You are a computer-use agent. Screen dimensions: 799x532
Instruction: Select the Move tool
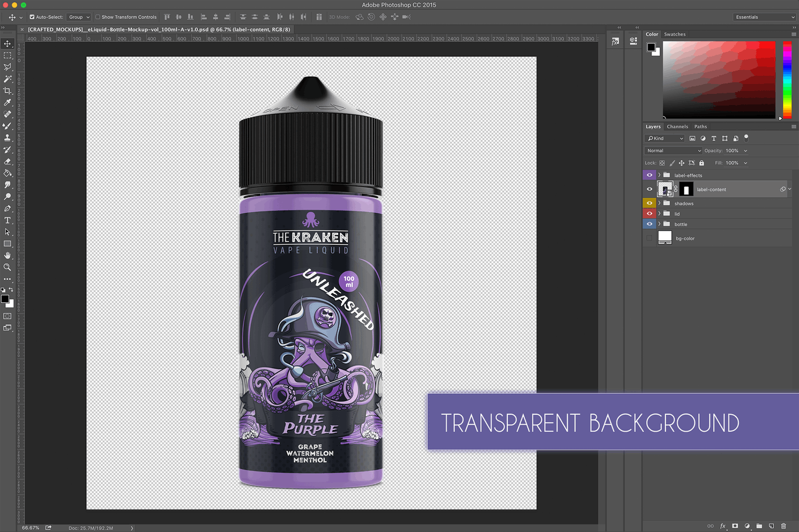coord(8,43)
